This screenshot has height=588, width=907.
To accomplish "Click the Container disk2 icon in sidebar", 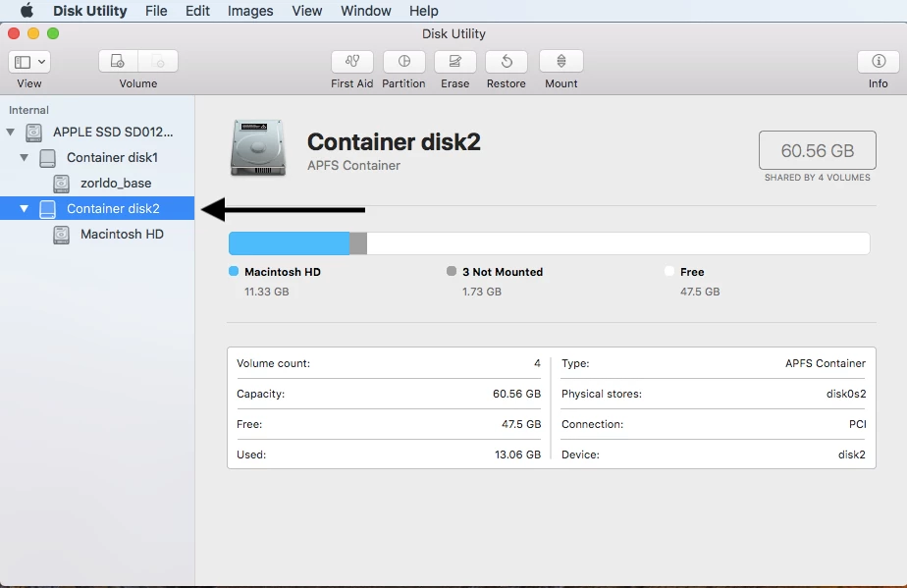I will pyautogui.click(x=47, y=209).
